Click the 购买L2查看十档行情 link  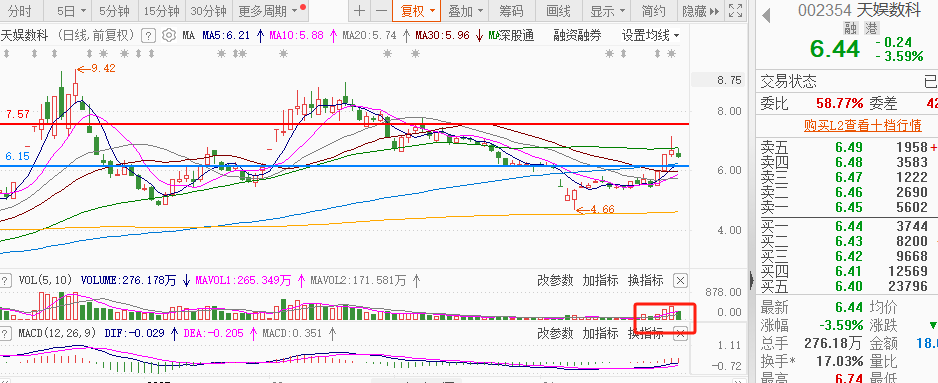863,125
